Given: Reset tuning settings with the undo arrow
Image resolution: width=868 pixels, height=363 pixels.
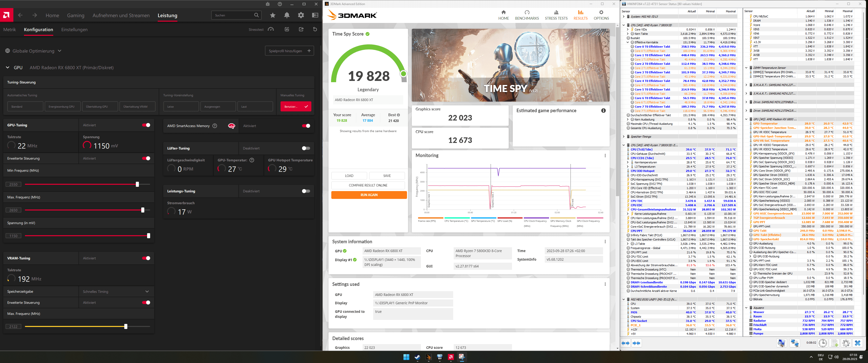Looking at the screenshot, I should [x=315, y=29].
